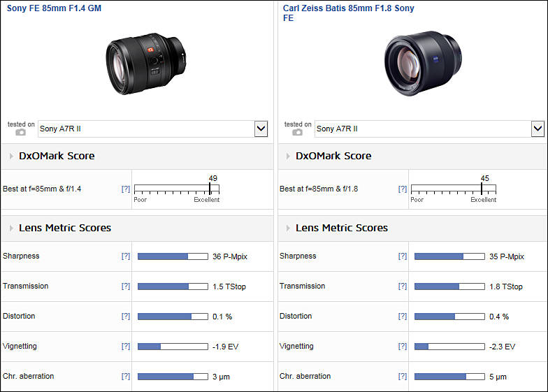
Task: Select the '36 P-Mpix' sharpness value
Action: pyautogui.click(x=230, y=256)
